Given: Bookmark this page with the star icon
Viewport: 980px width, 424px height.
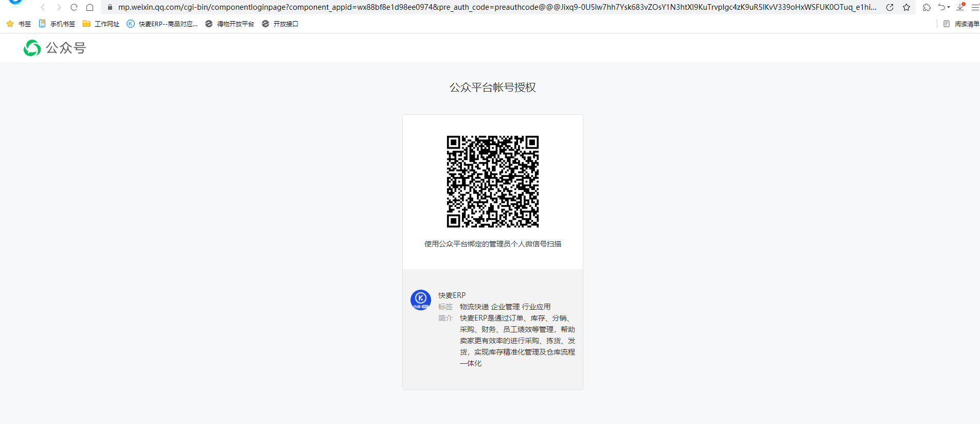Looking at the screenshot, I should [906, 7].
